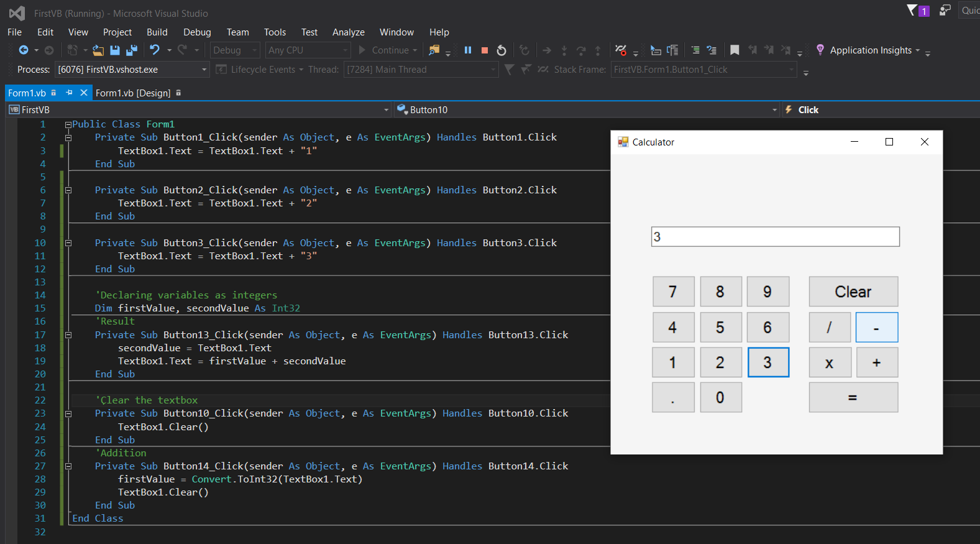
Task: Switch to the Form1.vb [Design] tab
Action: click(133, 93)
